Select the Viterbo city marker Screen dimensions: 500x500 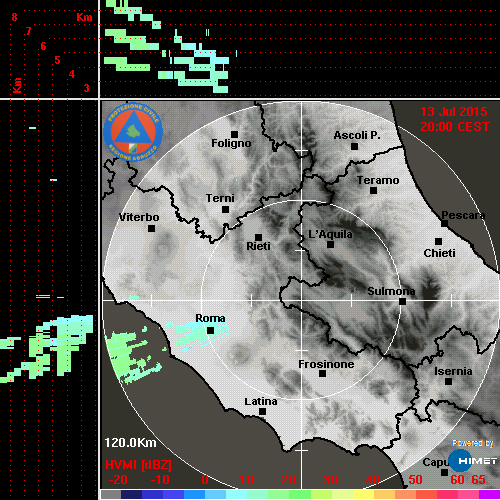click(x=151, y=229)
